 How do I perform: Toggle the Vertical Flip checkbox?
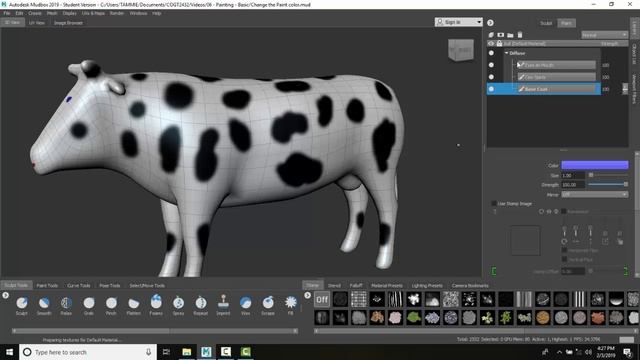click(564, 259)
